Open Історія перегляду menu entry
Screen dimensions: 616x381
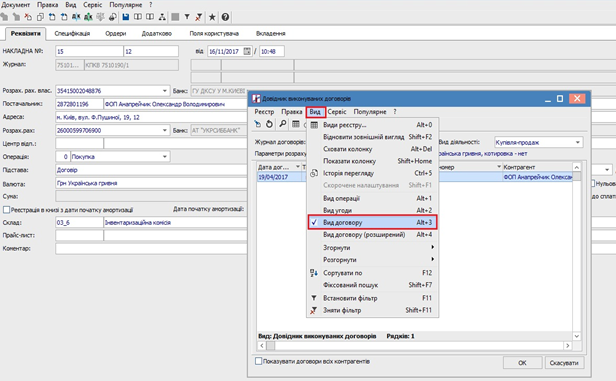pyautogui.click(x=372, y=173)
